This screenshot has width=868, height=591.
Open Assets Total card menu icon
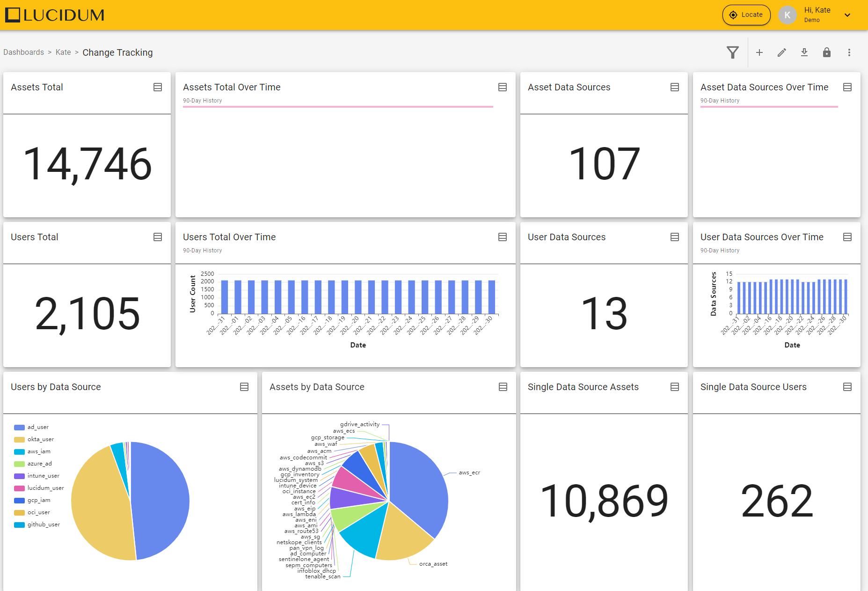(x=158, y=87)
